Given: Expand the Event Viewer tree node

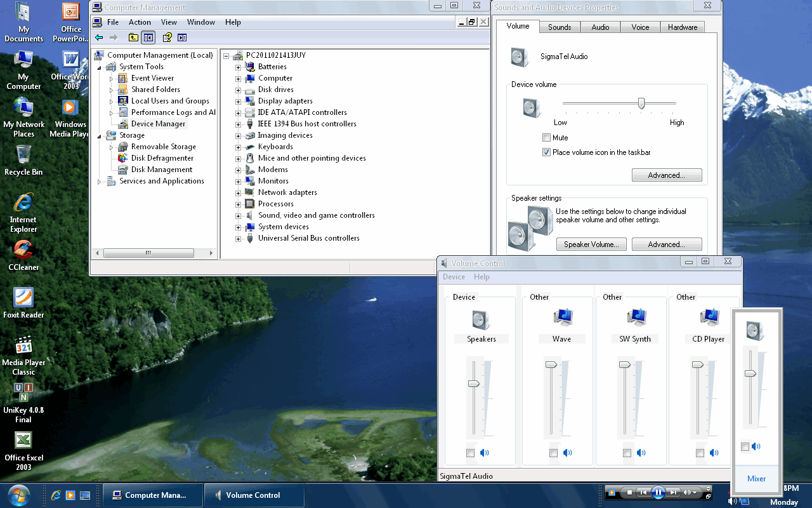Looking at the screenshot, I should coord(112,78).
